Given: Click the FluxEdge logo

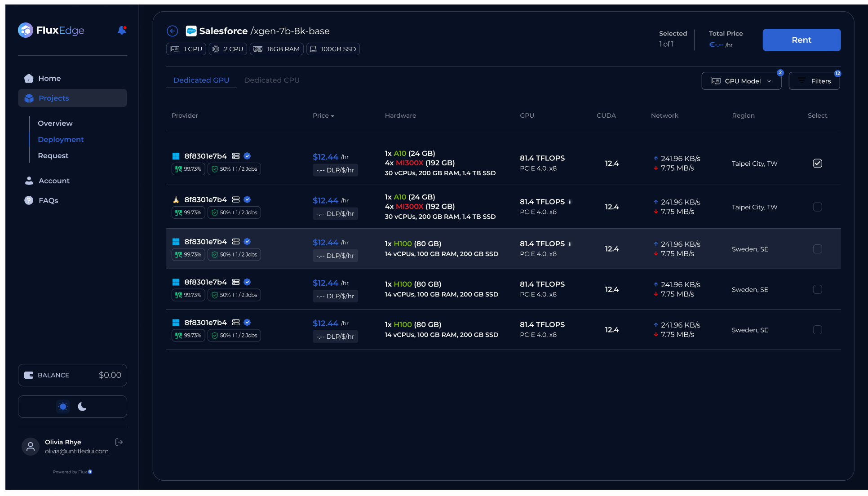Looking at the screenshot, I should (x=51, y=30).
